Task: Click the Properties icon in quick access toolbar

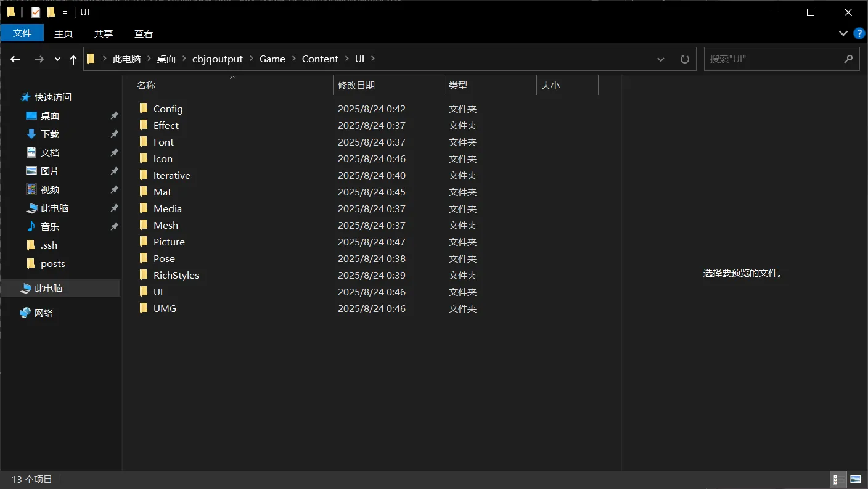Action: pos(36,12)
